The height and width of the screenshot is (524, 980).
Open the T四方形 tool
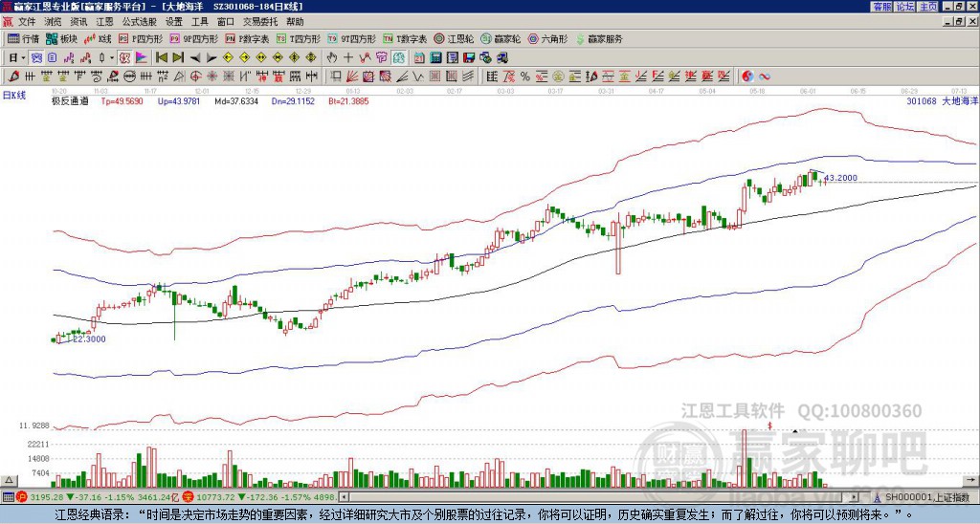[299, 38]
